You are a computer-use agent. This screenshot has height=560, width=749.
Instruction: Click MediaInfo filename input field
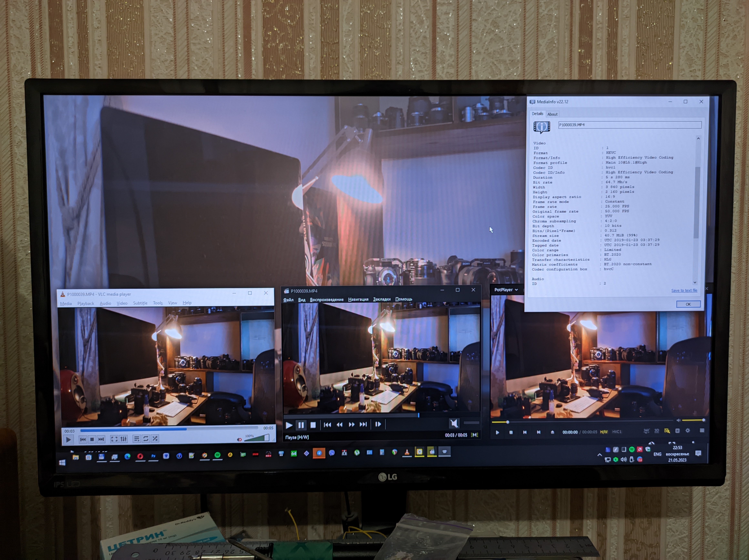pos(630,125)
